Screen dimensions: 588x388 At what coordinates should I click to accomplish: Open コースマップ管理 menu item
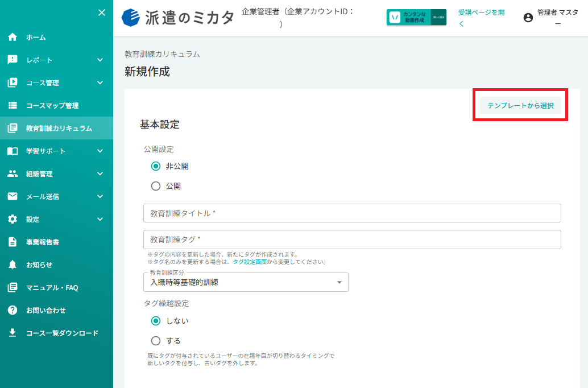click(x=56, y=105)
